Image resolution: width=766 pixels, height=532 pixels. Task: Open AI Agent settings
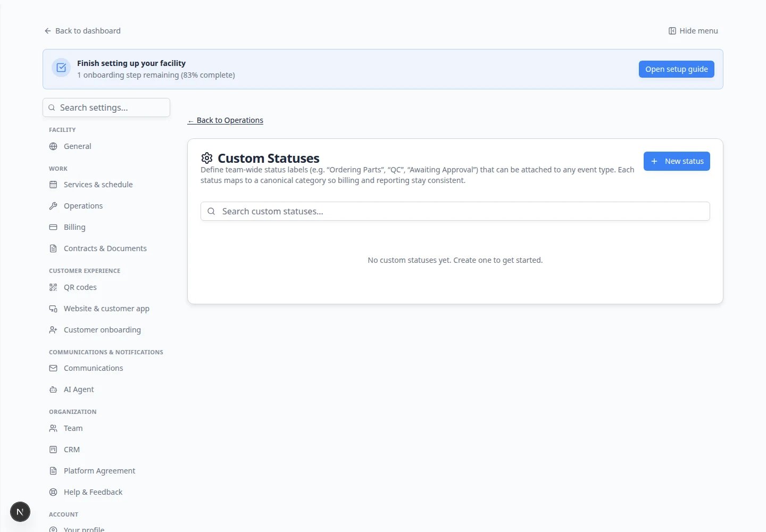(106, 389)
